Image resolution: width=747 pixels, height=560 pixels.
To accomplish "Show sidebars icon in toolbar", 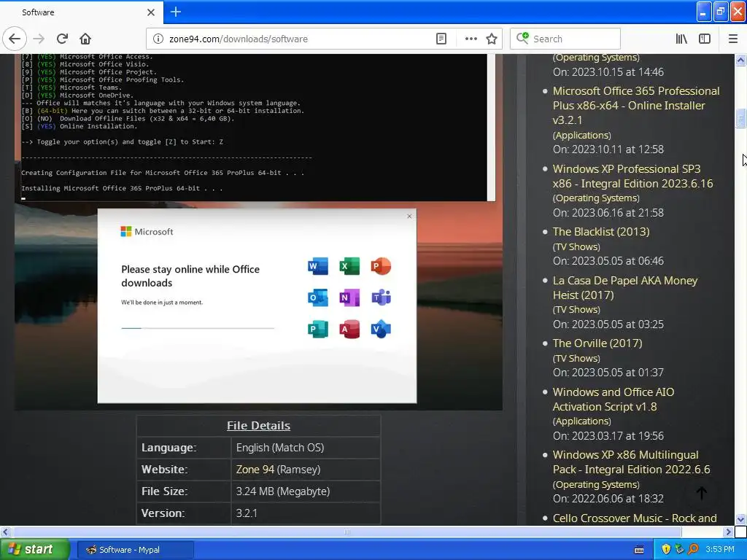I will coord(705,39).
